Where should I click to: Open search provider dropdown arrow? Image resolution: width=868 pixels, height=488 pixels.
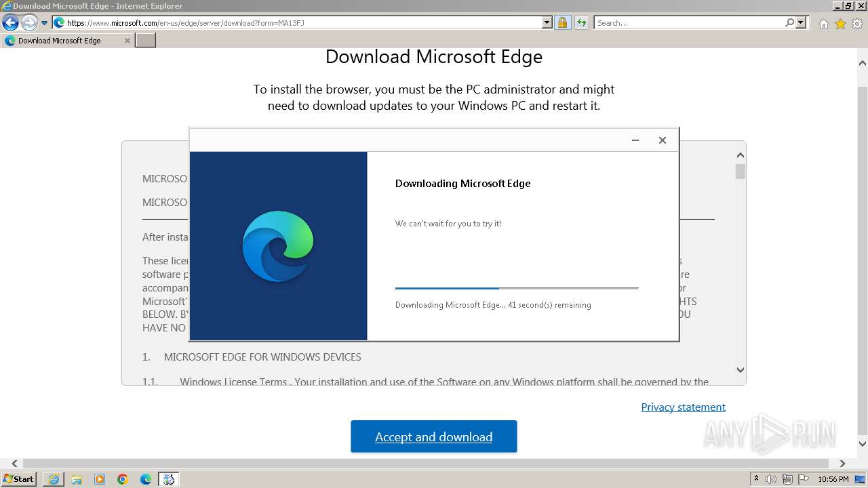point(801,23)
